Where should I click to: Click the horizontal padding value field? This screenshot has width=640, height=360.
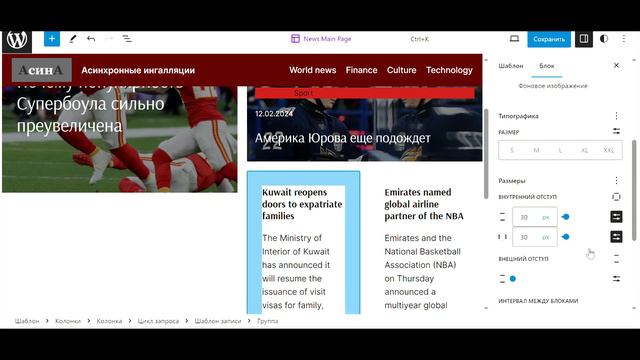(525, 237)
